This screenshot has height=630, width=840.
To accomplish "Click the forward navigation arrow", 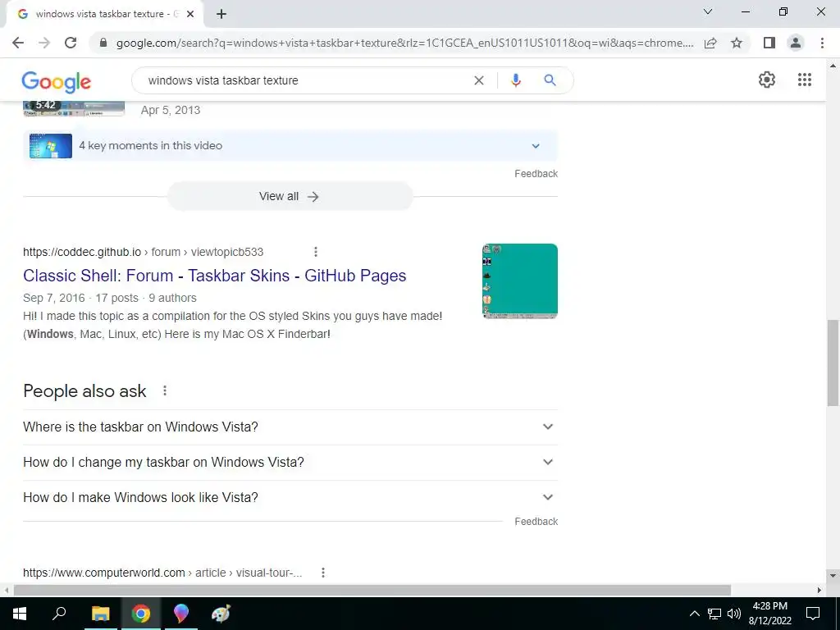I will [44, 43].
